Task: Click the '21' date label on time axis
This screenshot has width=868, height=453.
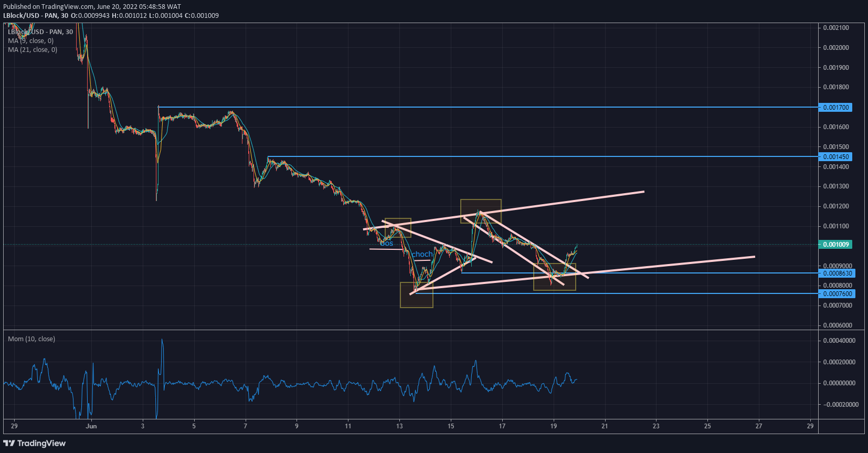Action: [605, 426]
